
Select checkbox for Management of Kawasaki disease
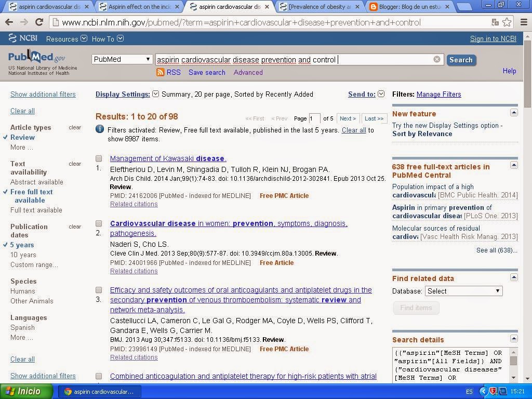(x=99, y=158)
